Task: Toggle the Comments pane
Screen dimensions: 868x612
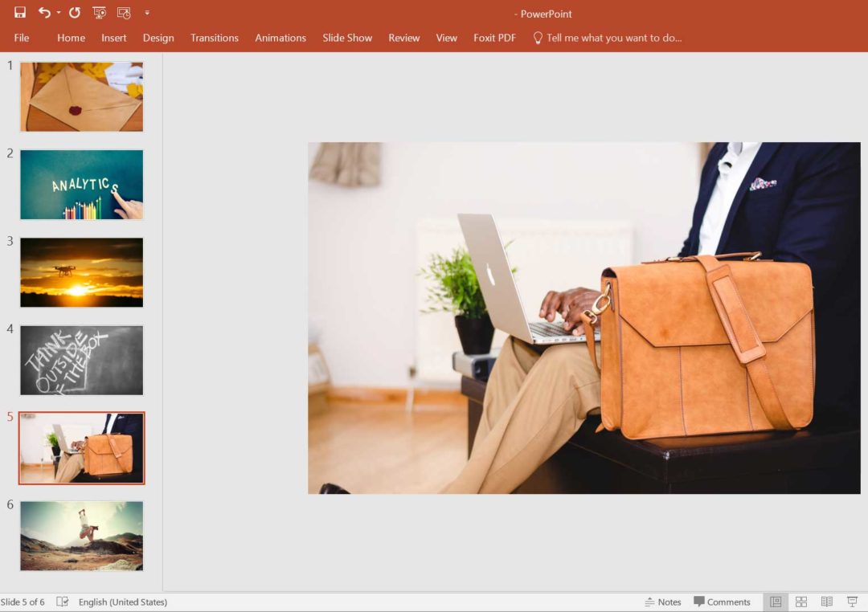Action: point(723,601)
